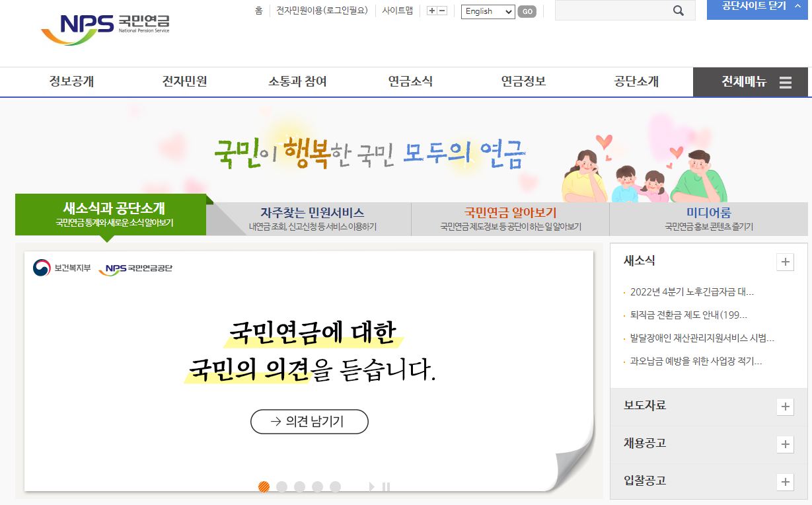Click the search magnifier icon
812x505 pixels.
pos(678,11)
